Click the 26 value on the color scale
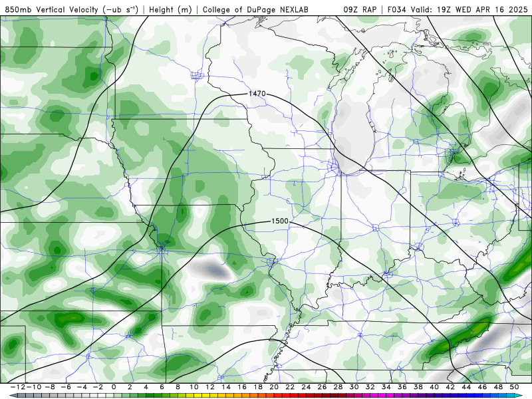Viewport: 532px width, 399px height. pos(322,387)
